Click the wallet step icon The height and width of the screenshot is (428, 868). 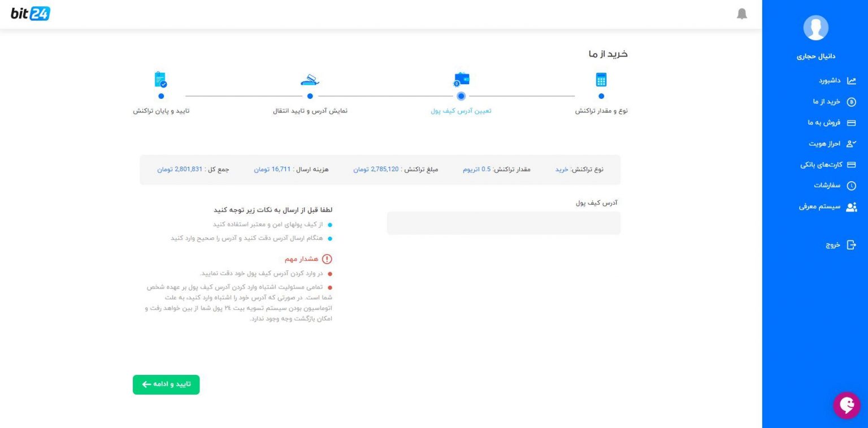(x=461, y=80)
